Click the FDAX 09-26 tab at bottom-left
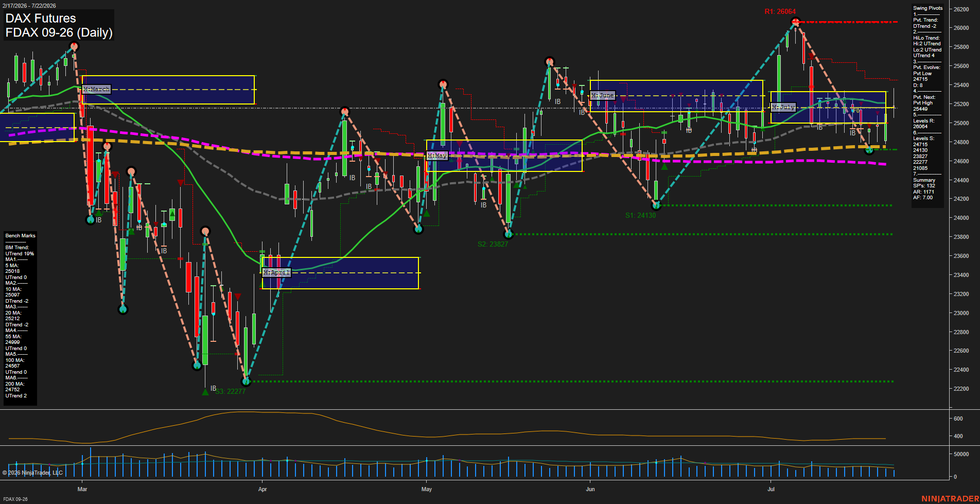The width and height of the screenshot is (980, 504). [15, 499]
